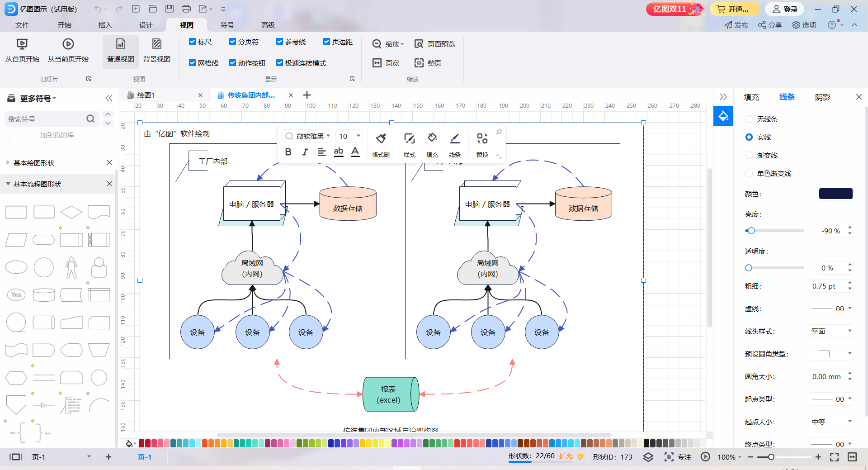Uncheck the Ruler checkbox

tap(192, 42)
